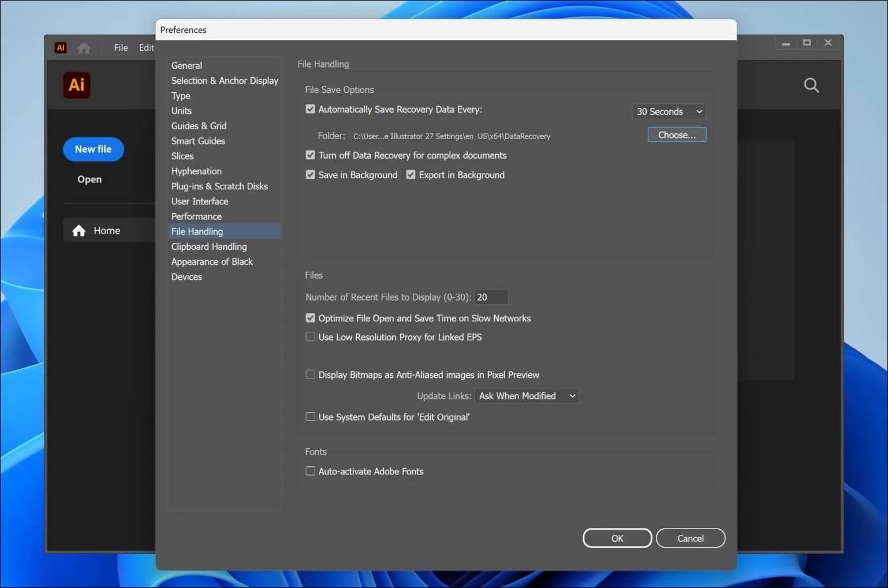Minimize the Illustrator window

click(x=785, y=43)
